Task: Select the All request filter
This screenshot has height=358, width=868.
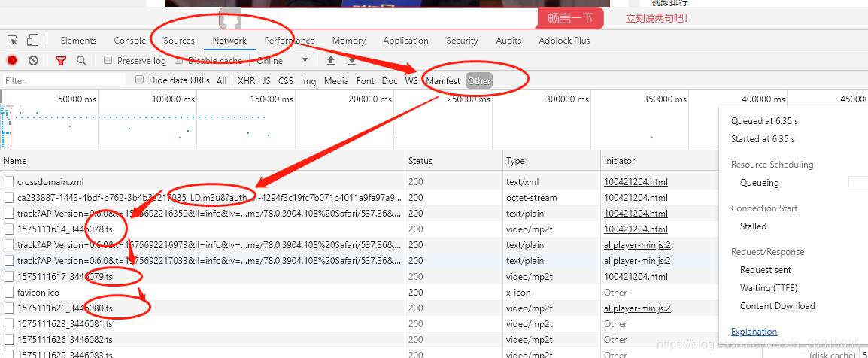Action: [x=221, y=80]
